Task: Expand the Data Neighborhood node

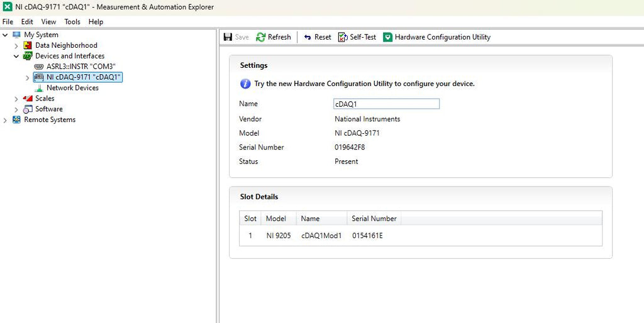Action: tap(16, 45)
